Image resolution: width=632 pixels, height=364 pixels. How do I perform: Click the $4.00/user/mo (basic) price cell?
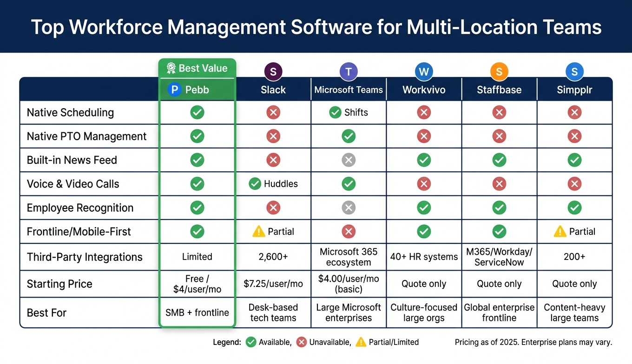coord(349,284)
